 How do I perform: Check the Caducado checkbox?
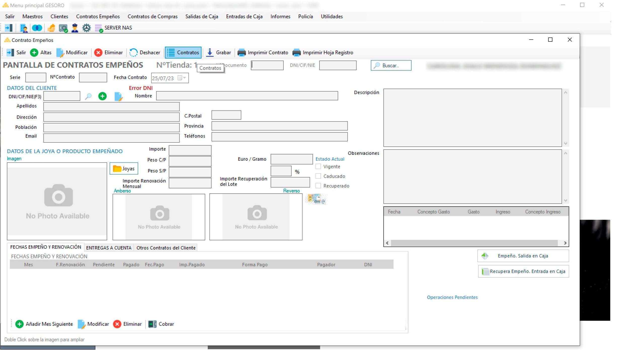pos(318,176)
